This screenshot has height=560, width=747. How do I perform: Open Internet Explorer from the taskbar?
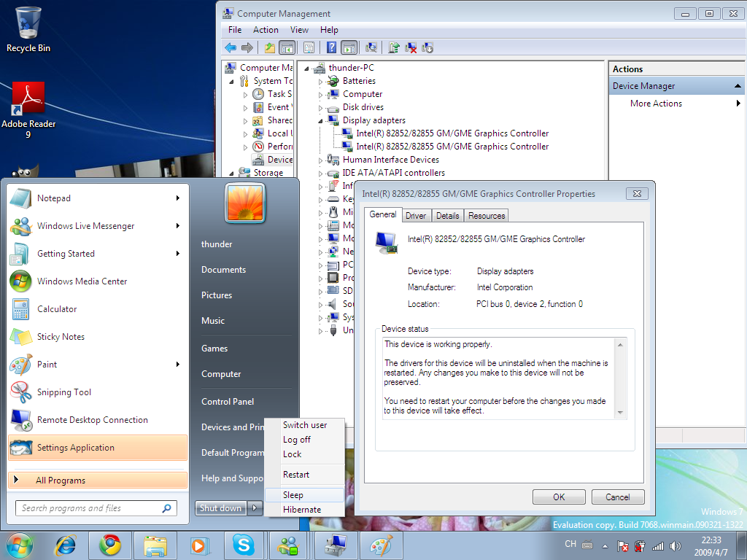pyautogui.click(x=65, y=545)
